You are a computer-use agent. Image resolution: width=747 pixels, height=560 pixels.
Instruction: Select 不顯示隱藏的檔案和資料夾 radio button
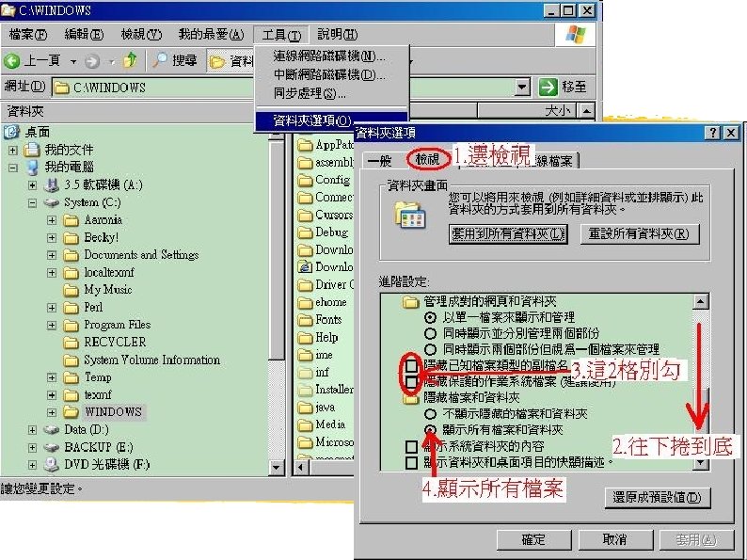pyautogui.click(x=430, y=414)
